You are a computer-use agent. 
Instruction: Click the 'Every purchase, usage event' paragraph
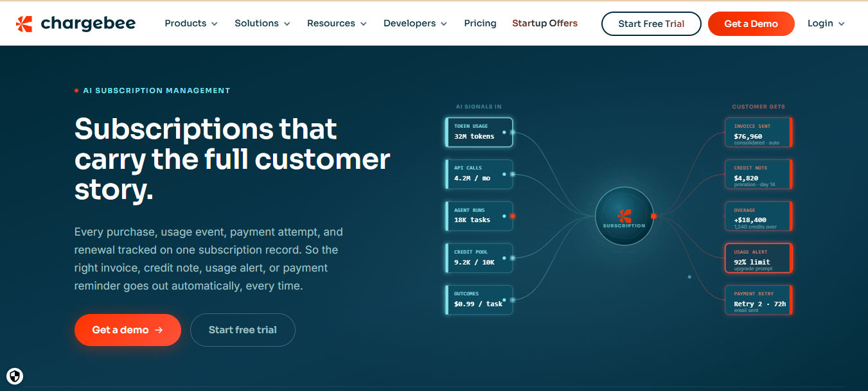pyautogui.click(x=209, y=259)
